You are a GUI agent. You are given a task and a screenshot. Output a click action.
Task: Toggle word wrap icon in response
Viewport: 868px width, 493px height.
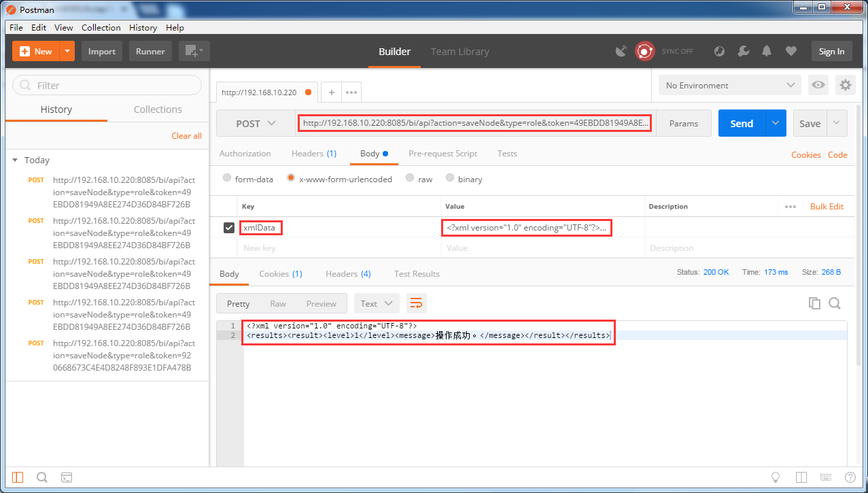(x=416, y=303)
